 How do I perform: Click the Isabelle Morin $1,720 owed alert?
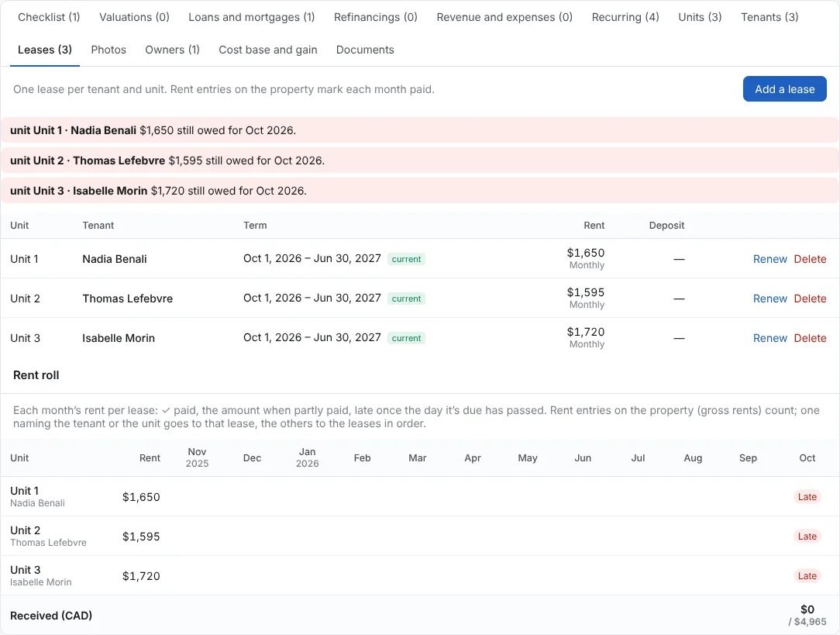[x=420, y=191]
